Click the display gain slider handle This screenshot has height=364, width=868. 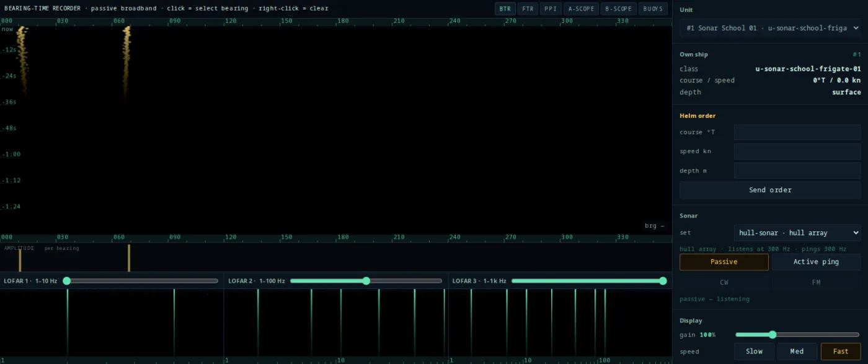tap(773, 335)
